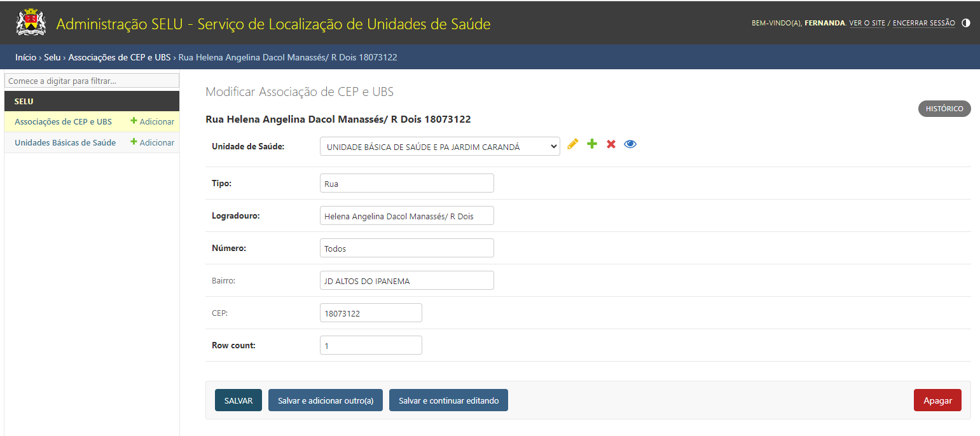
Task: View selected health unit via eye icon
Action: click(x=630, y=144)
